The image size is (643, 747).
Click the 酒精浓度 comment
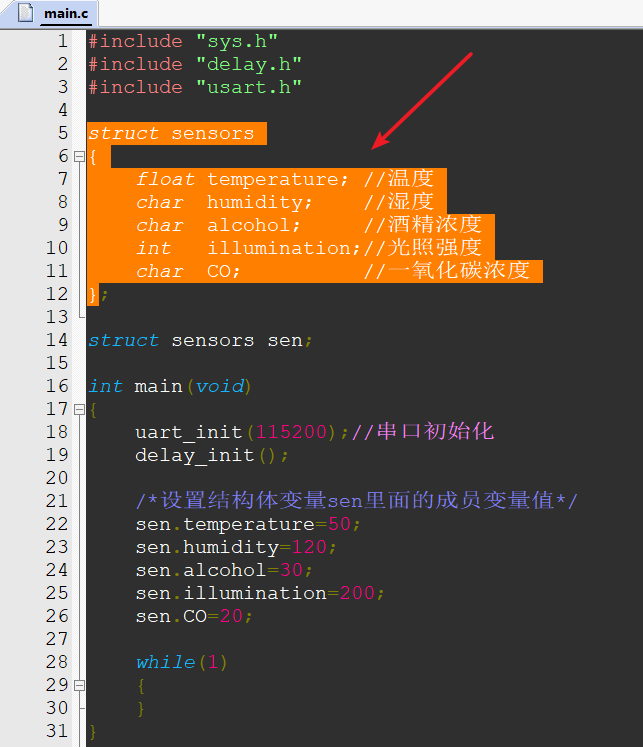[423, 225]
